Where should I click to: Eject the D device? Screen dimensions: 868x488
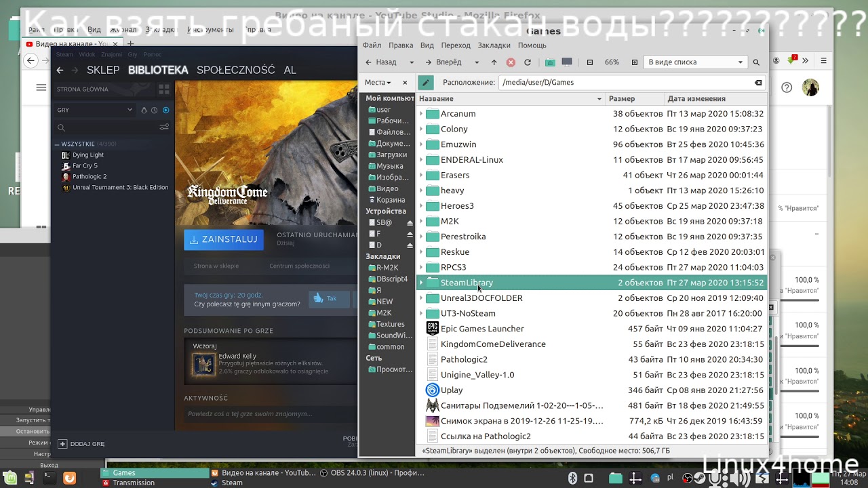point(410,245)
